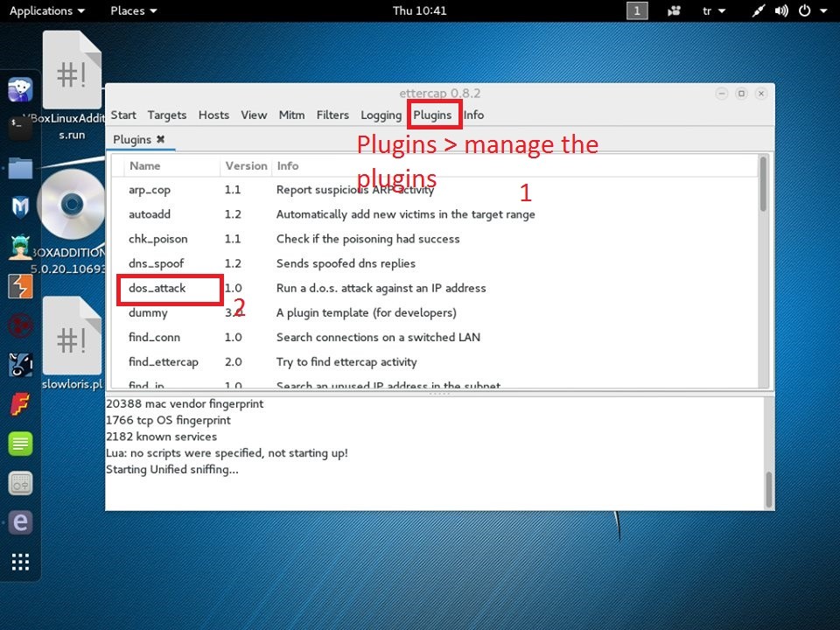Open the Start menu in ettercap
This screenshot has height=630, width=840.
pyautogui.click(x=123, y=115)
